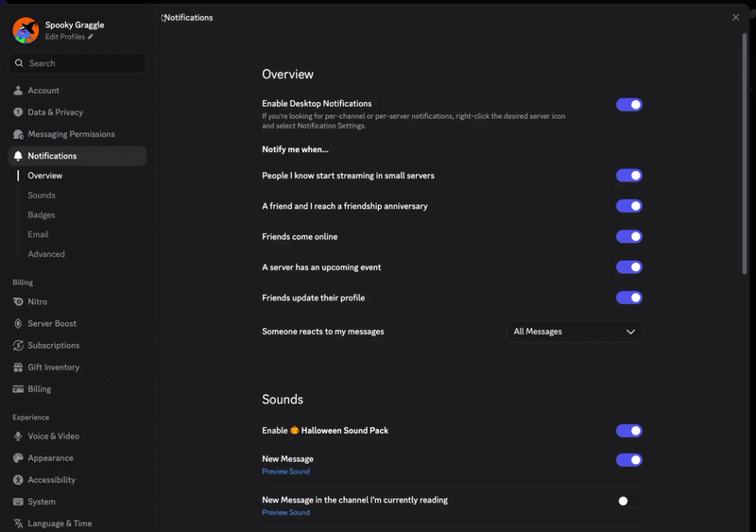Screen dimensions: 756x532
Task: Click the Account person icon
Action: click(18, 90)
